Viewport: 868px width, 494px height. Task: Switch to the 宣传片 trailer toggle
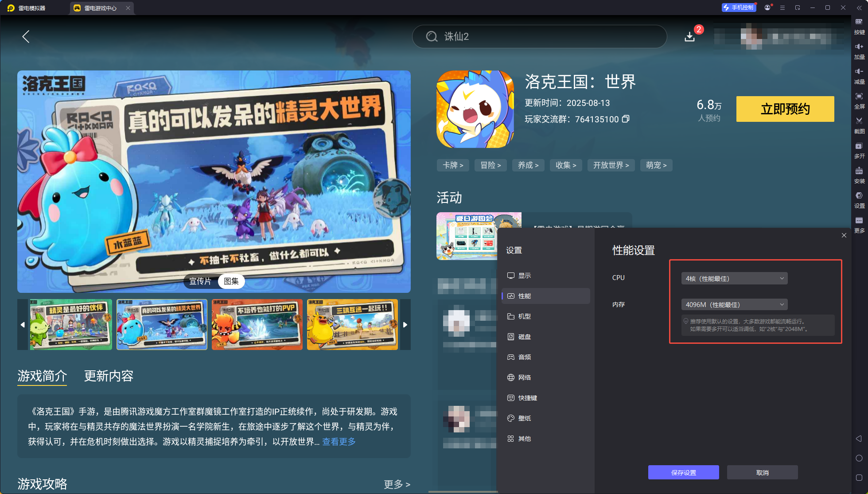(200, 281)
